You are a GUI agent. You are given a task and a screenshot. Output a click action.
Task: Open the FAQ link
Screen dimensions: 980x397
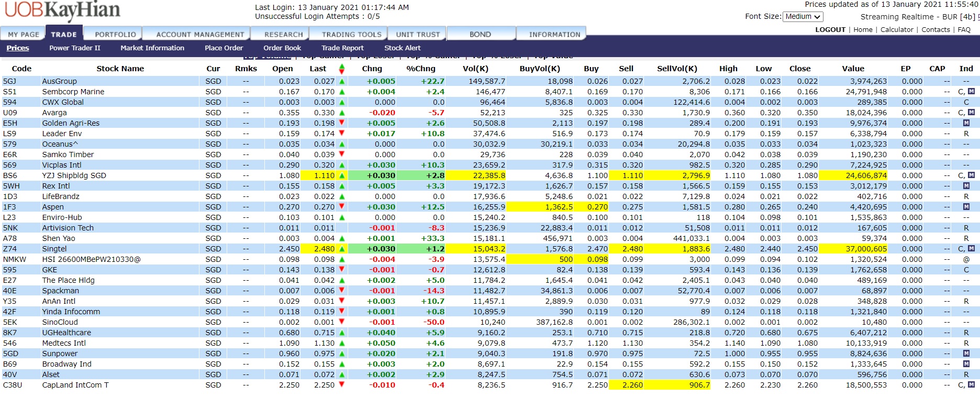tap(964, 30)
